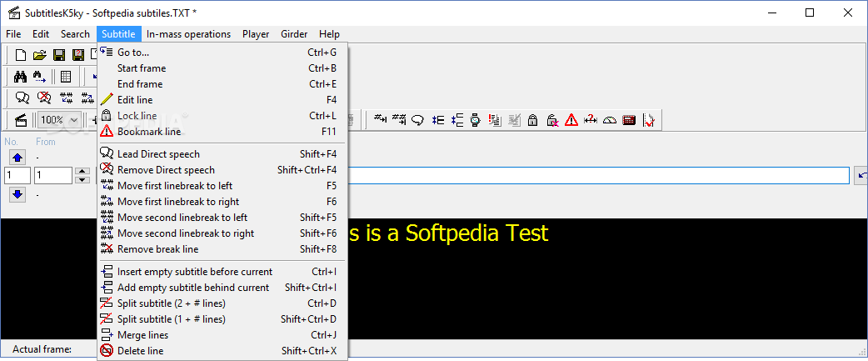Click the red warning triangle toolbar icon
The height and width of the screenshot is (361, 868).
click(x=571, y=119)
